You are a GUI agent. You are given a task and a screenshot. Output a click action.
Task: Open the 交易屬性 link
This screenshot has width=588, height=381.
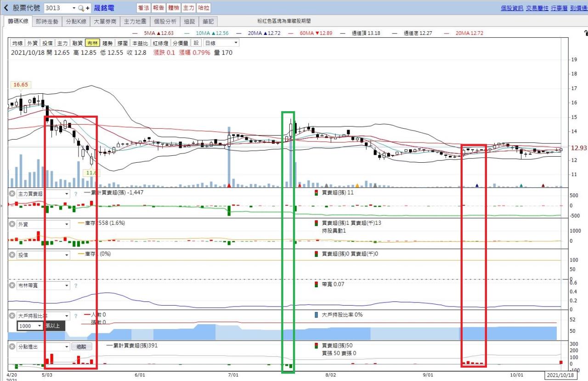(x=537, y=8)
